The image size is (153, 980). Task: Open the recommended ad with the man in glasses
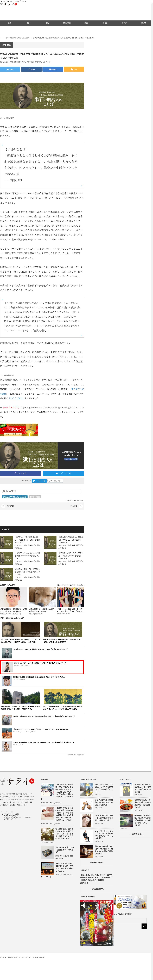[x=13, y=597]
